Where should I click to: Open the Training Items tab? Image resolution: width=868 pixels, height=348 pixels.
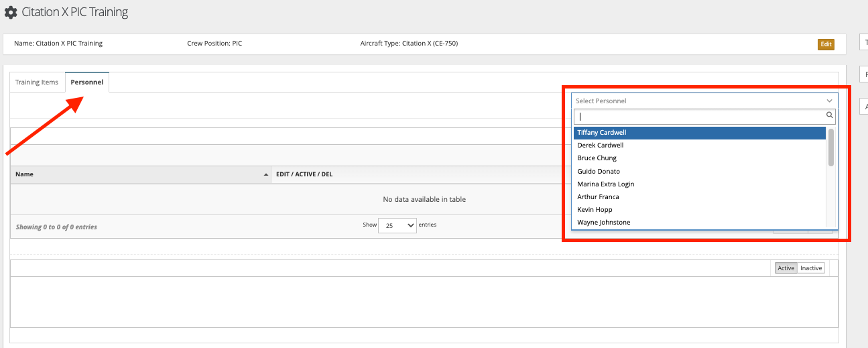[x=37, y=82]
